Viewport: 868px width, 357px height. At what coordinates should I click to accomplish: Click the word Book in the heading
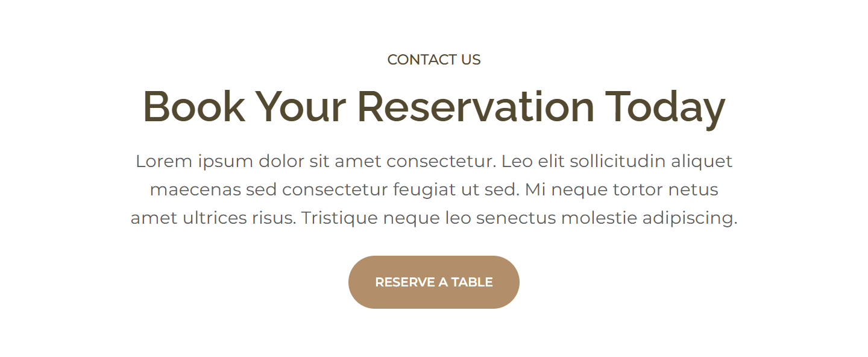point(194,107)
